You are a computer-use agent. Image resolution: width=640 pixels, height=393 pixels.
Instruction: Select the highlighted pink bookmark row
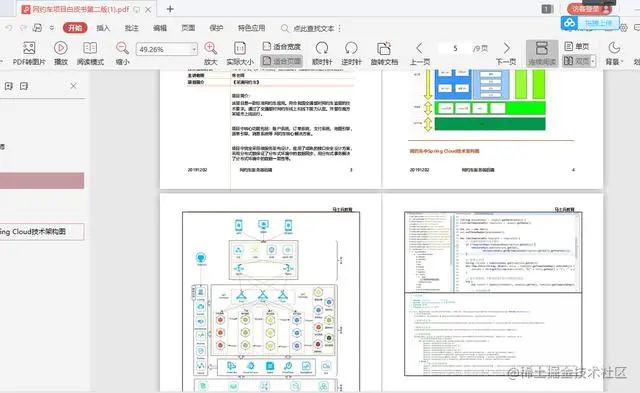tap(42, 180)
